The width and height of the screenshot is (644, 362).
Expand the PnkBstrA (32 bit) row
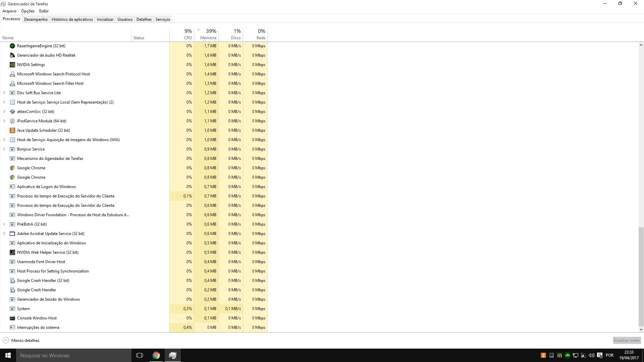click(4, 224)
